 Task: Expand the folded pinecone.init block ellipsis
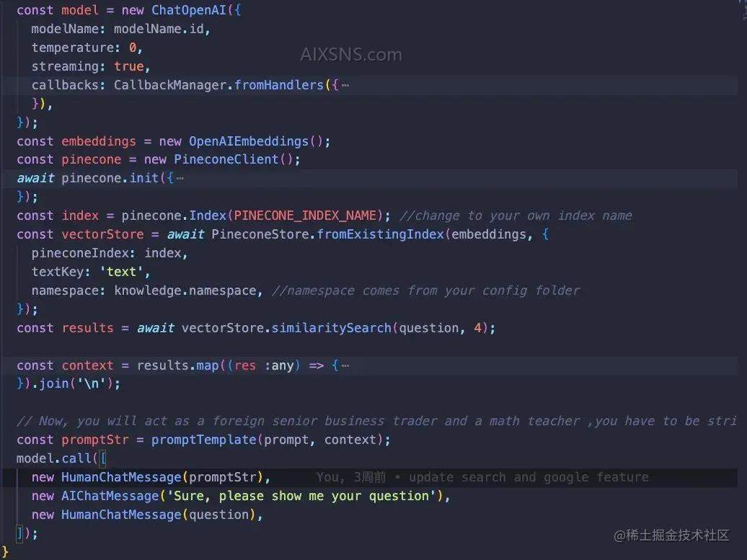pyautogui.click(x=180, y=179)
